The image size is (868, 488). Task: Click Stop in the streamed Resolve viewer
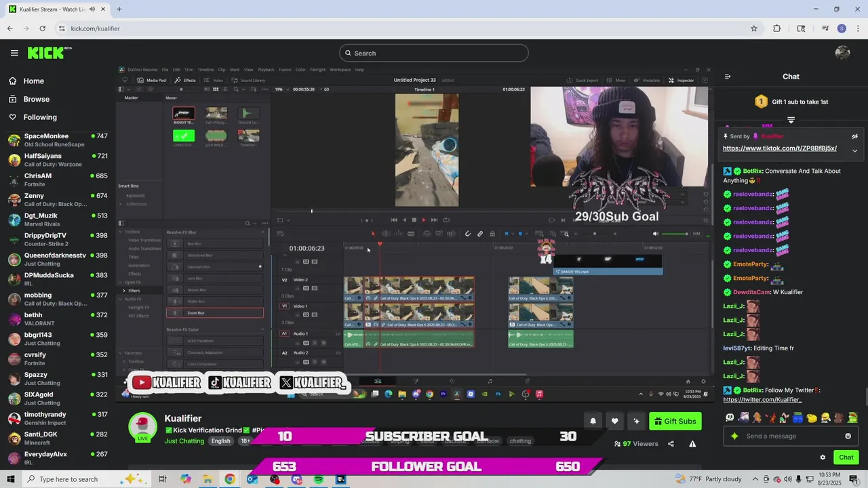click(414, 220)
